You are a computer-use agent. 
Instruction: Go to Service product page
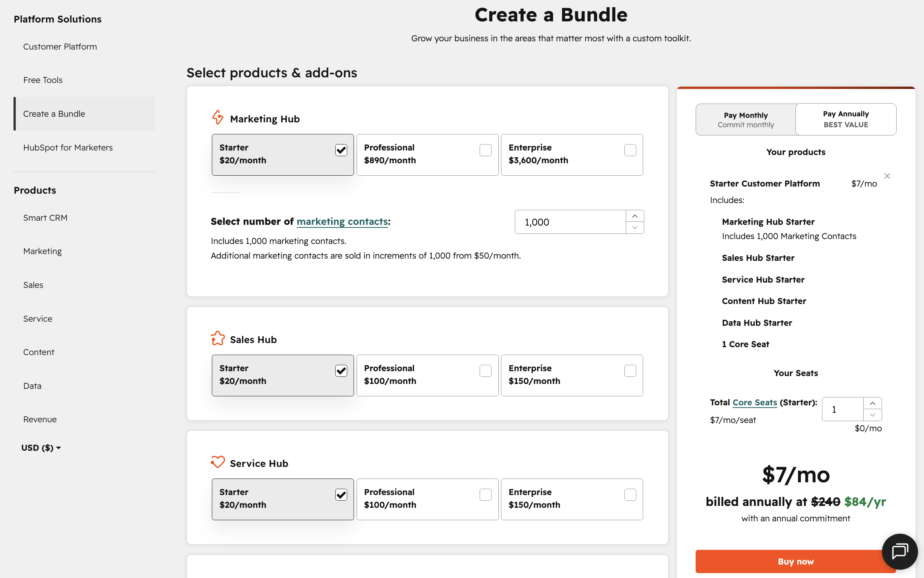pyautogui.click(x=37, y=318)
